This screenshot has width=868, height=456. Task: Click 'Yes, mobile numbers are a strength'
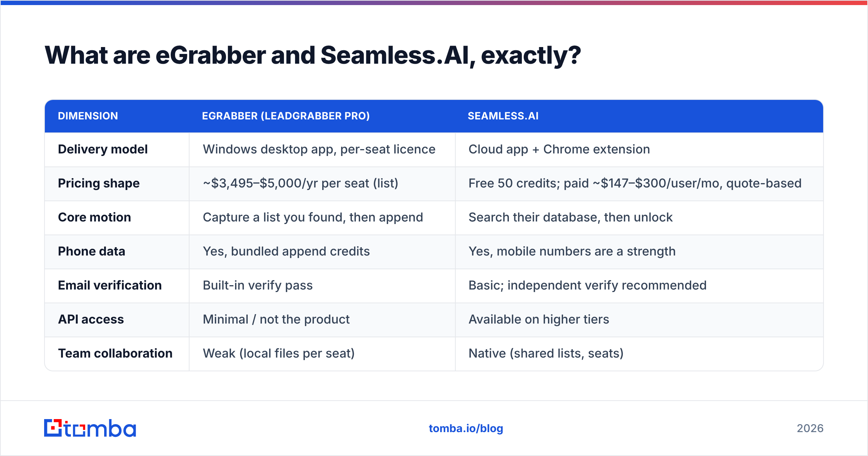572,251
